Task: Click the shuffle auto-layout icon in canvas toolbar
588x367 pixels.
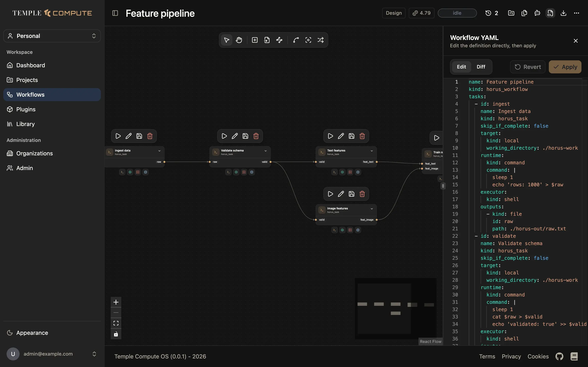Action: (x=321, y=40)
